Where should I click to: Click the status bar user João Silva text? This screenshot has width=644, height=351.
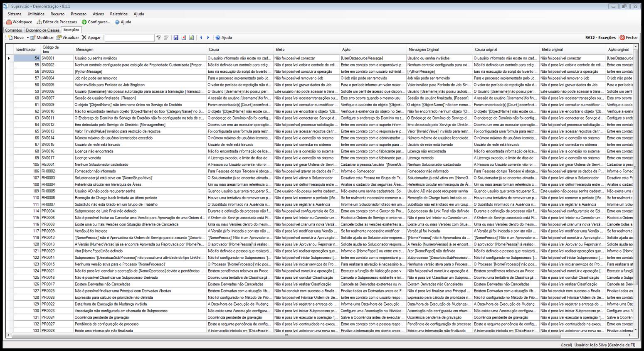tap(605, 345)
